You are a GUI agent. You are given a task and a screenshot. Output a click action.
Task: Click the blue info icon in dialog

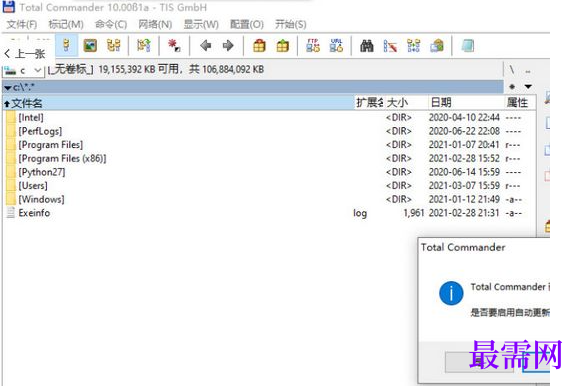[451, 293]
